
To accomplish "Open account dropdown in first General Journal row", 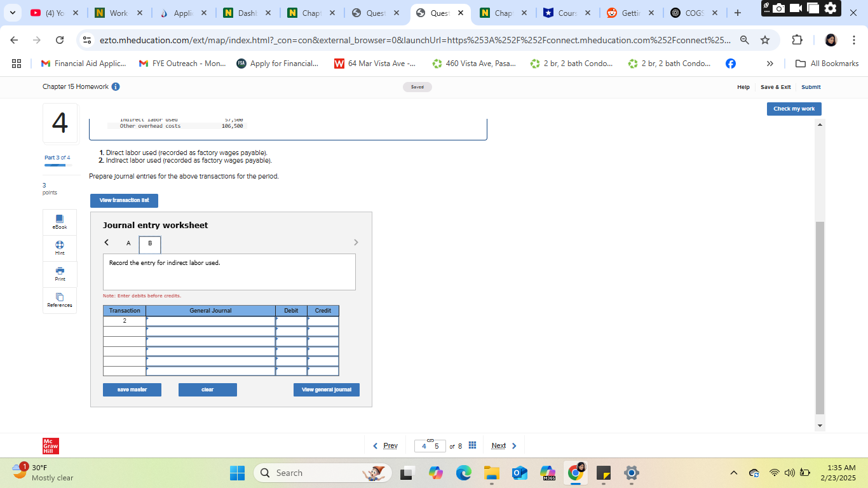I will pyautogui.click(x=210, y=322).
